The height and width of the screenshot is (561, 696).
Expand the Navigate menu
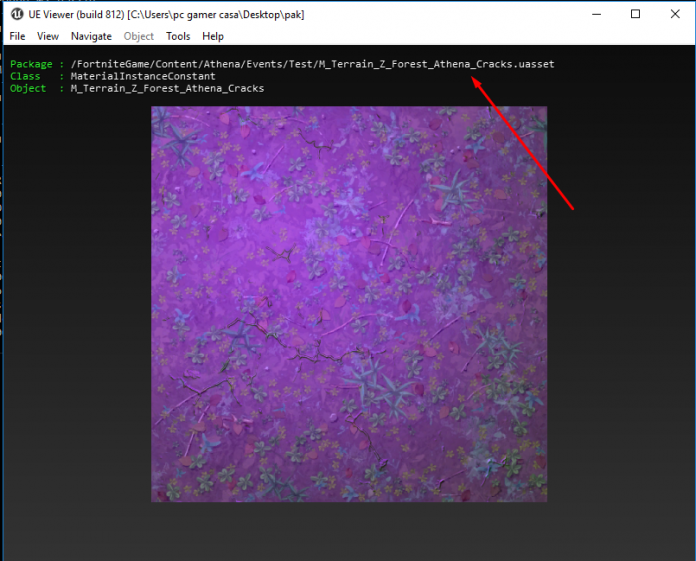click(x=91, y=36)
